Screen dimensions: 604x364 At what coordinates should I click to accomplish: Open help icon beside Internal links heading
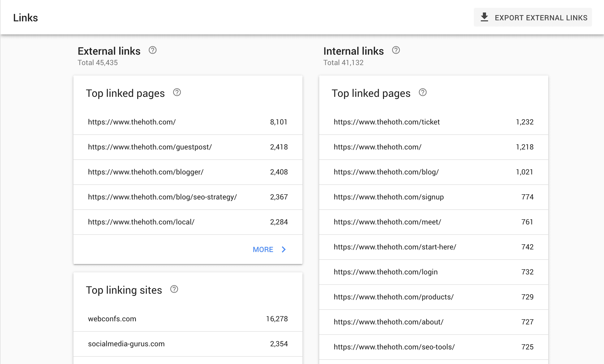coord(396,50)
